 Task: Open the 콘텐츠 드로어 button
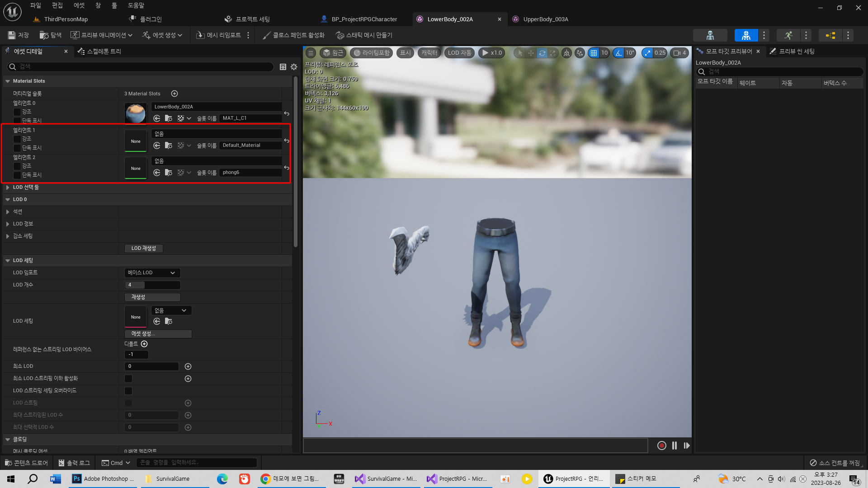[x=26, y=463]
